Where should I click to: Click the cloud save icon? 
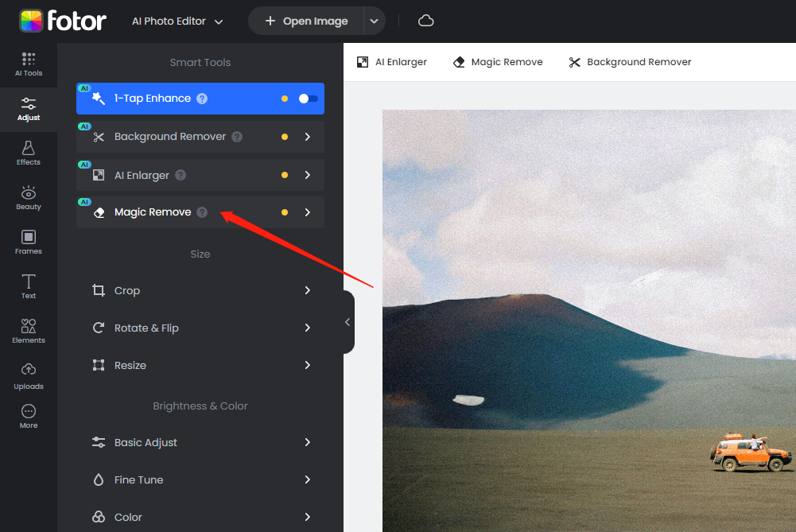426,21
